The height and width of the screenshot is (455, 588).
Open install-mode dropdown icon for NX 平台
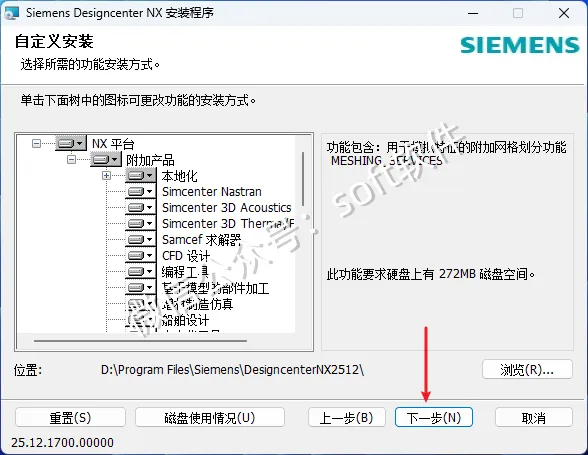pyautogui.click(x=71, y=143)
